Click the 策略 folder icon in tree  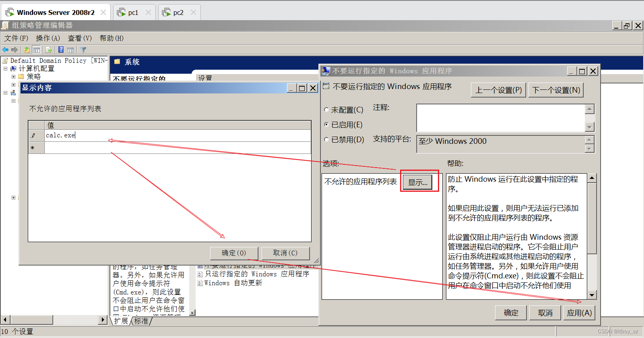pyautogui.click(x=21, y=77)
